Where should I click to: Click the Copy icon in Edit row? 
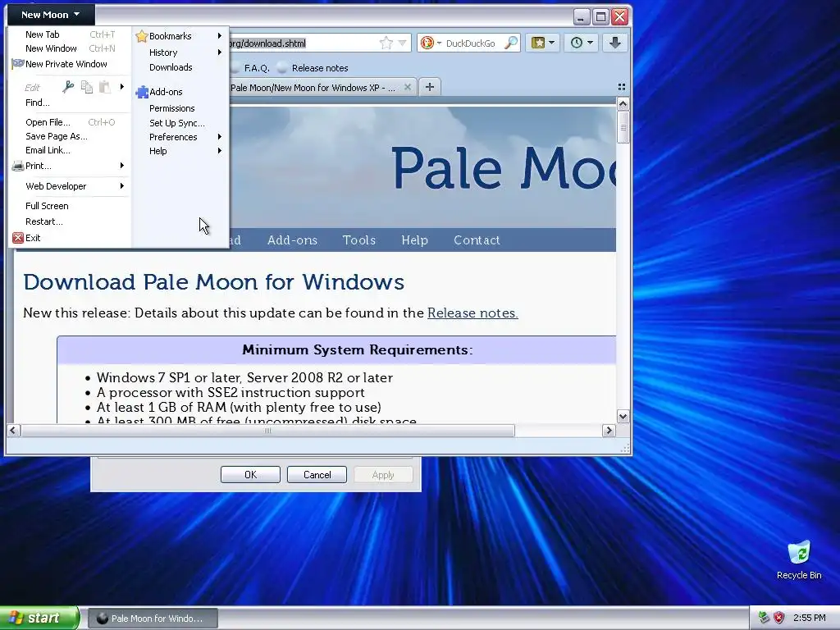(87, 86)
